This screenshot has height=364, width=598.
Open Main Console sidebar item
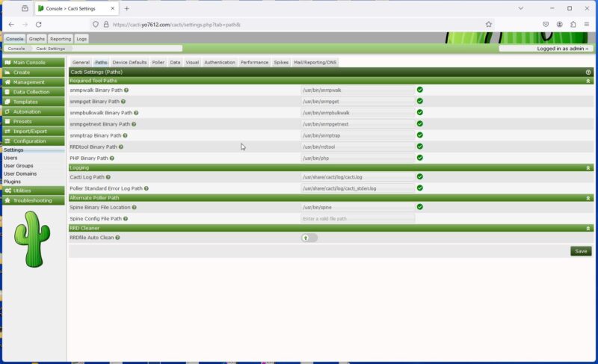34,63
